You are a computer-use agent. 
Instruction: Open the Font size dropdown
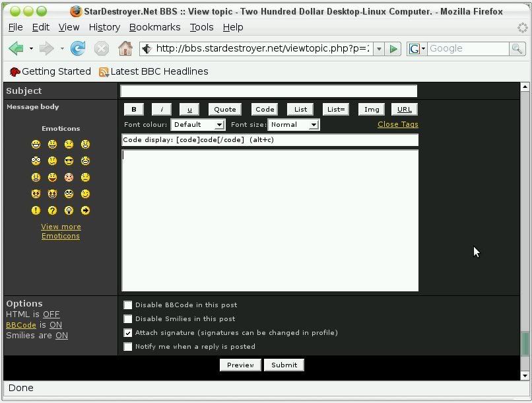tap(294, 125)
